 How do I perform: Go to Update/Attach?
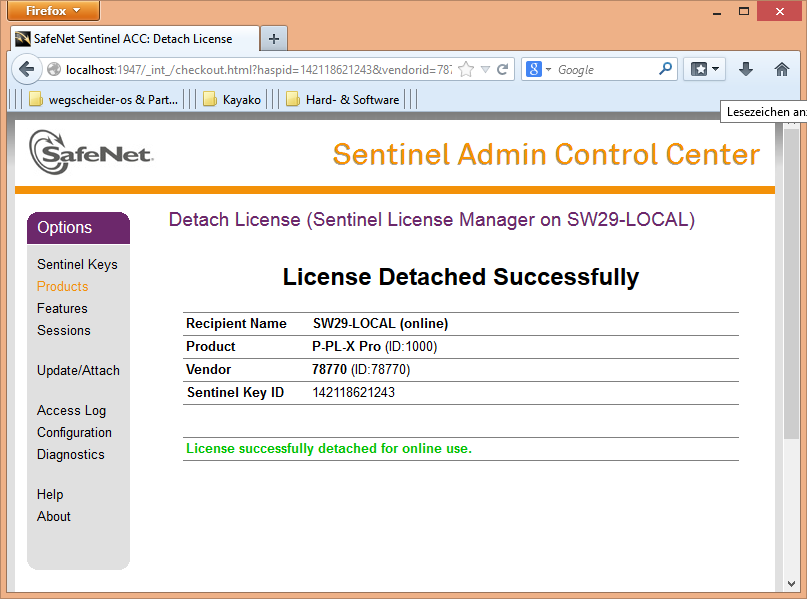(x=78, y=371)
